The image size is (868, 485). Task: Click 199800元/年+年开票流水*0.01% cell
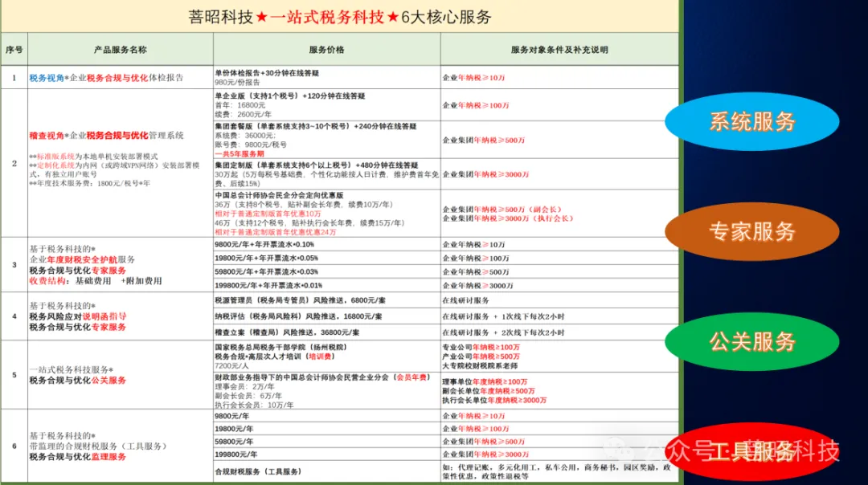tap(326, 285)
